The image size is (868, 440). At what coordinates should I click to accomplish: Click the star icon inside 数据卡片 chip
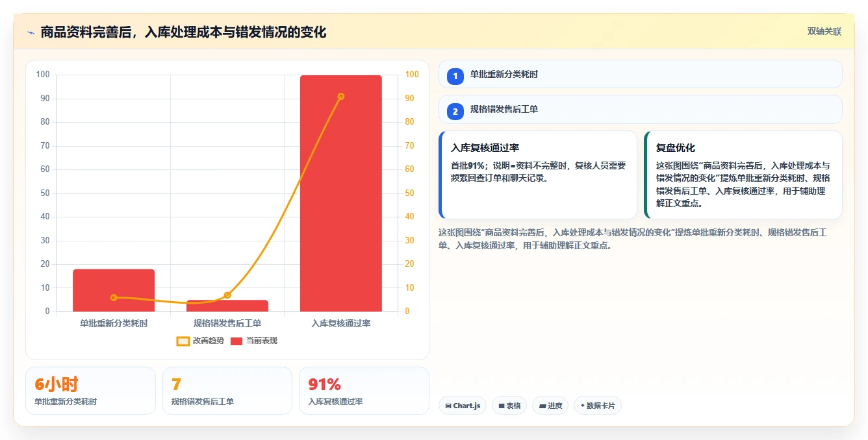coord(582,406)
